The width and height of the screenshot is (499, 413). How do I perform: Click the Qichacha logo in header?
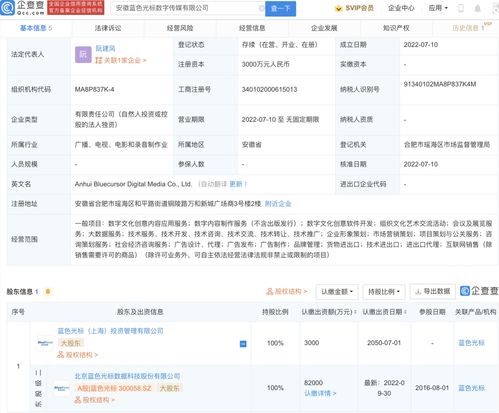click(x=23, y=7)
